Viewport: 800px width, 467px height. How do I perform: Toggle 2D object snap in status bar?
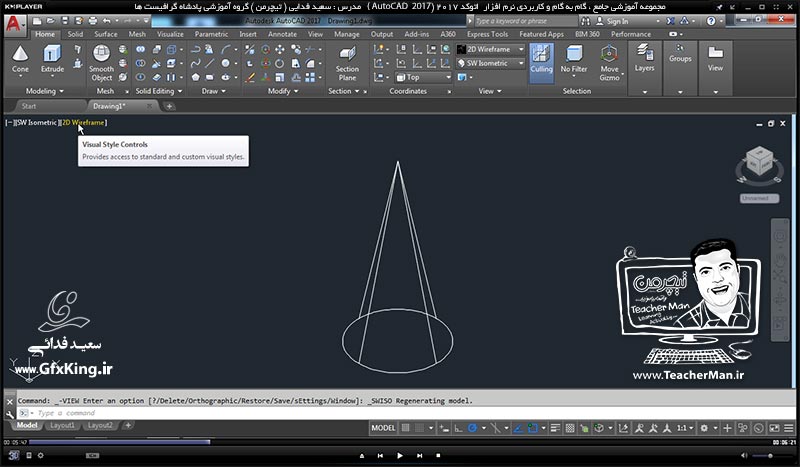tap(533, 428)
